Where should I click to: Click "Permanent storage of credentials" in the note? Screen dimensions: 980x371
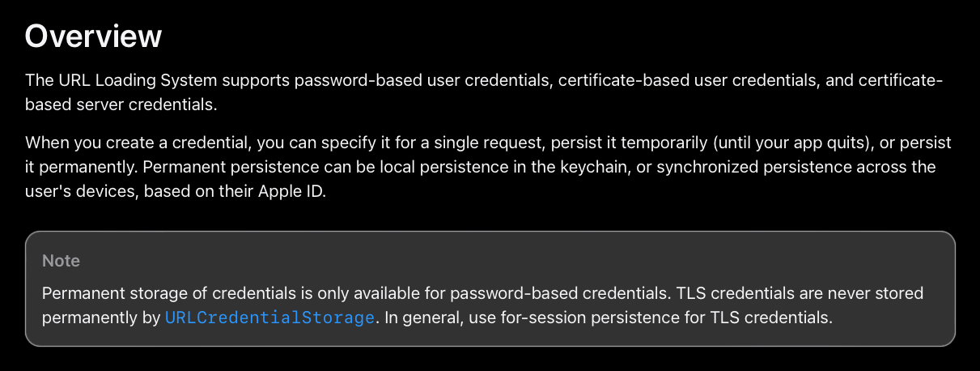click(158, 292)
